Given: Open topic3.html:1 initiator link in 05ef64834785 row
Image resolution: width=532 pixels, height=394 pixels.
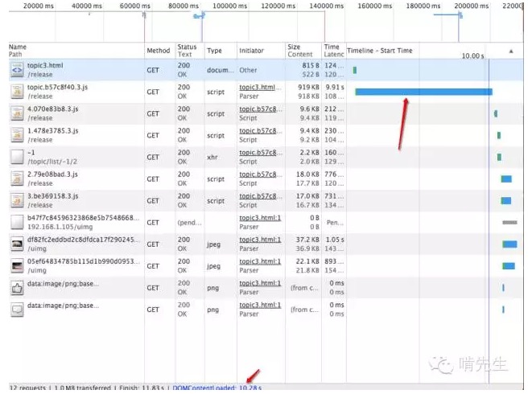Looking at the screenshot, I should (x=260, y=261).
